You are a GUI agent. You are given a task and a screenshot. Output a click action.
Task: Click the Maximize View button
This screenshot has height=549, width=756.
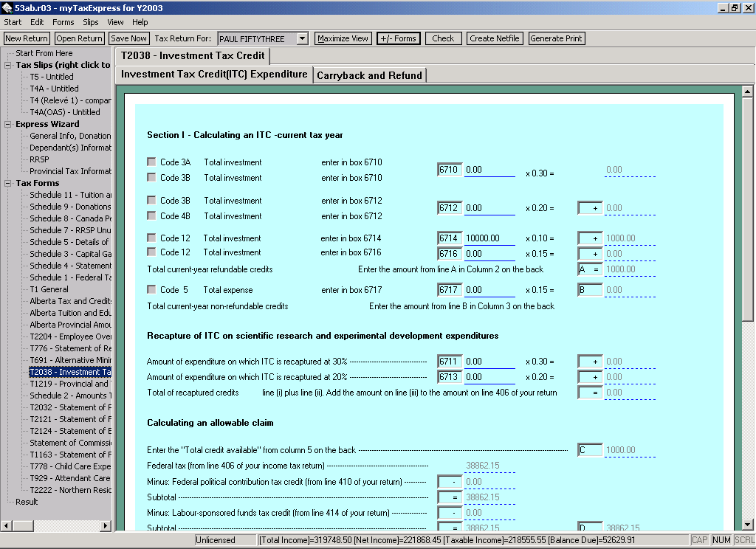(343, 38)
